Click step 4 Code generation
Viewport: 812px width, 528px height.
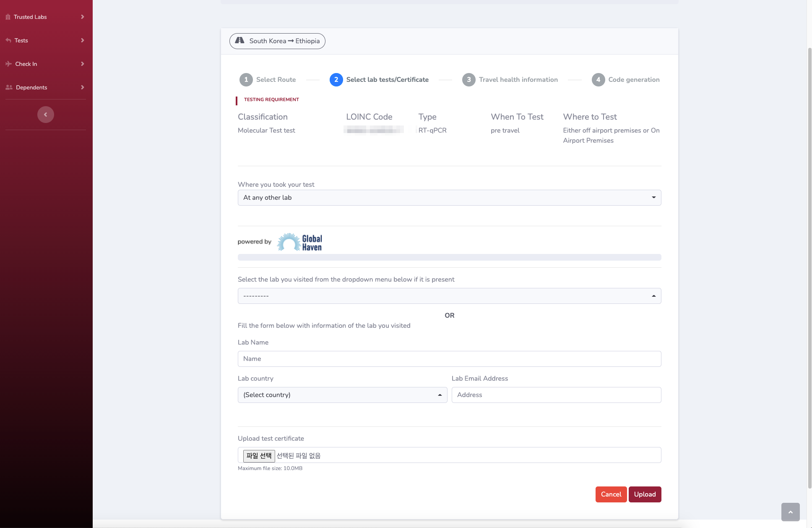(x=626, y=80)
